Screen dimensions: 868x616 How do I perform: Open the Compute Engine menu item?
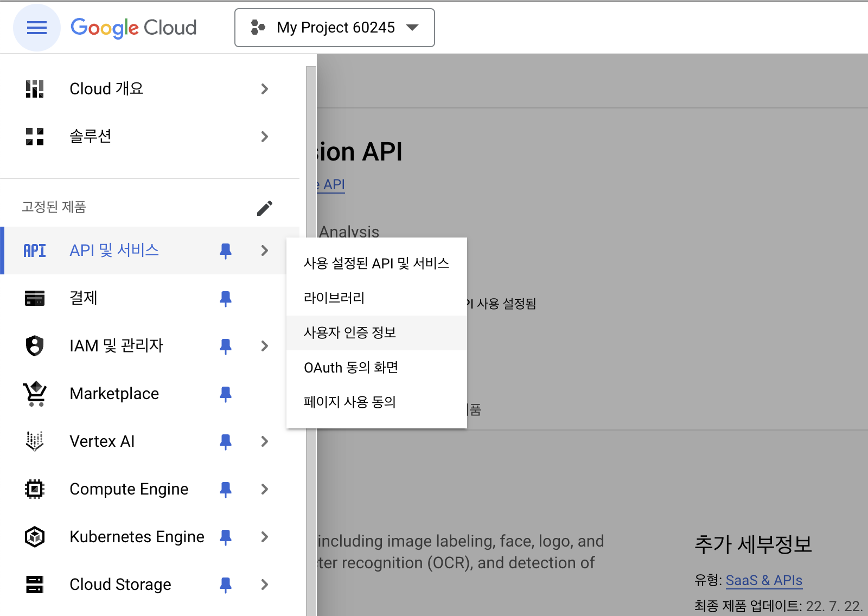pyautogui.click(x=150, y=489)
